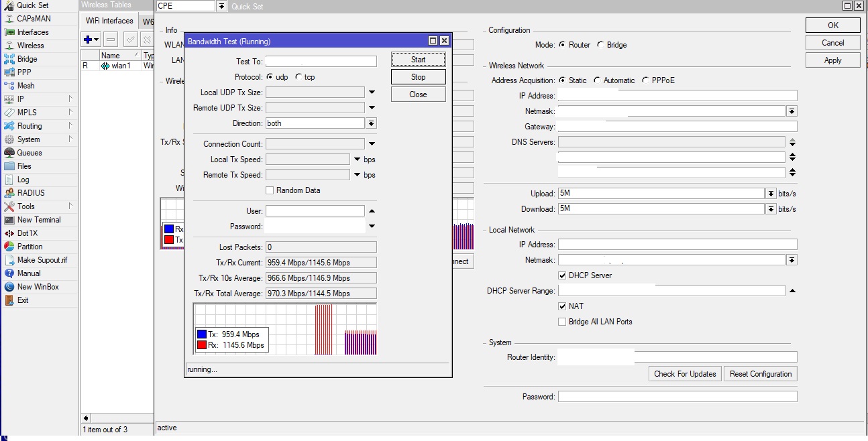Stop the running bandwidth test
Viewport: 868px width, 441px height.
coord(417,76)
